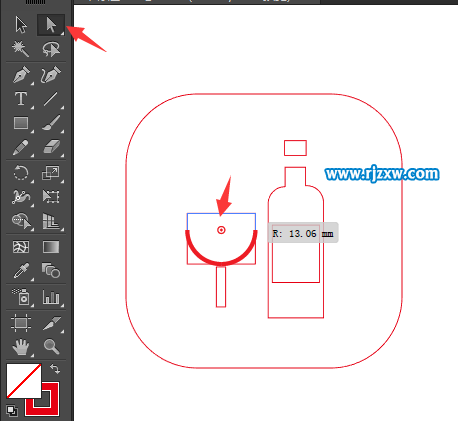Select the Hand tool
This screenshot has height=421, width=458.
(21, 346)
